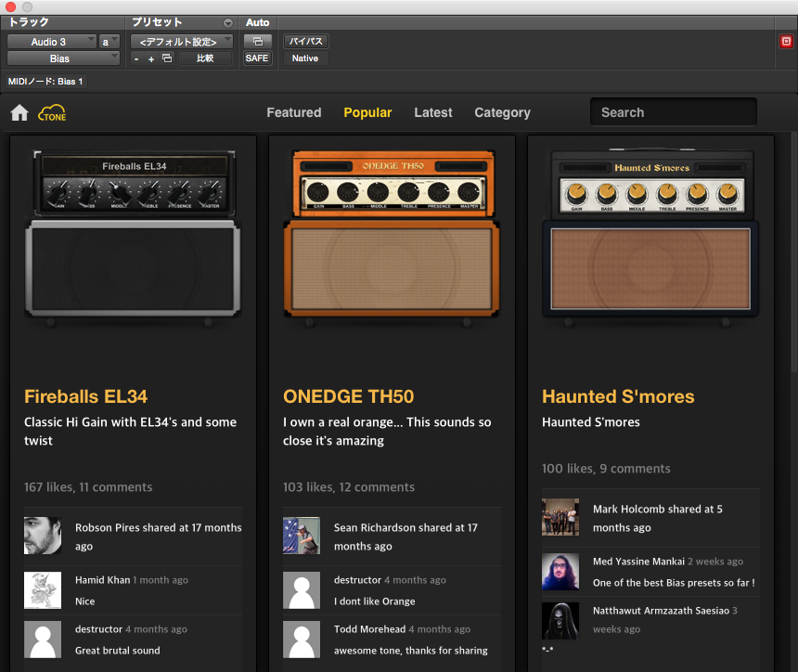Screen dimensions: 798x672
Task: Click '167 likes, 11 comments' text
Action: (88, 487)
